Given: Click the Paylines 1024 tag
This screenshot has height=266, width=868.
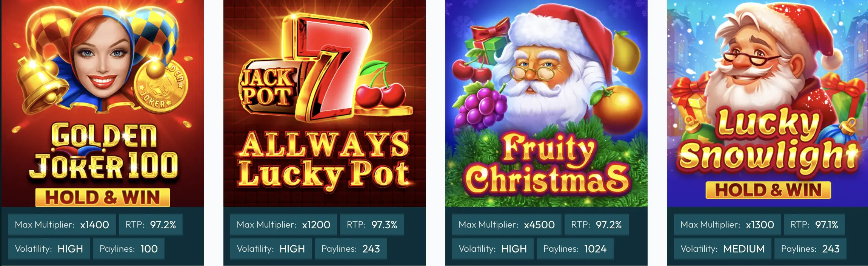Looking at the screenshot, I should (x=575, y=249).
